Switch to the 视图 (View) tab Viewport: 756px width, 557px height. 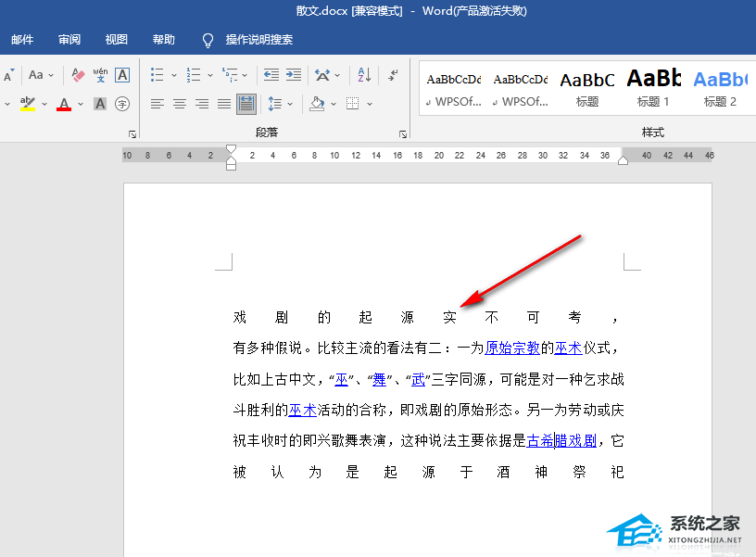(116, 40)
